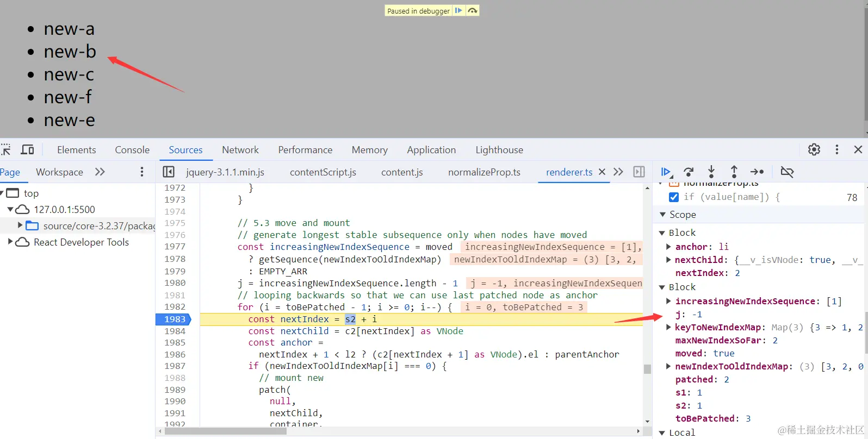This screenshot has height=439, width=868.
Task: Switch to the Elements tab
Action: point(77,149)
